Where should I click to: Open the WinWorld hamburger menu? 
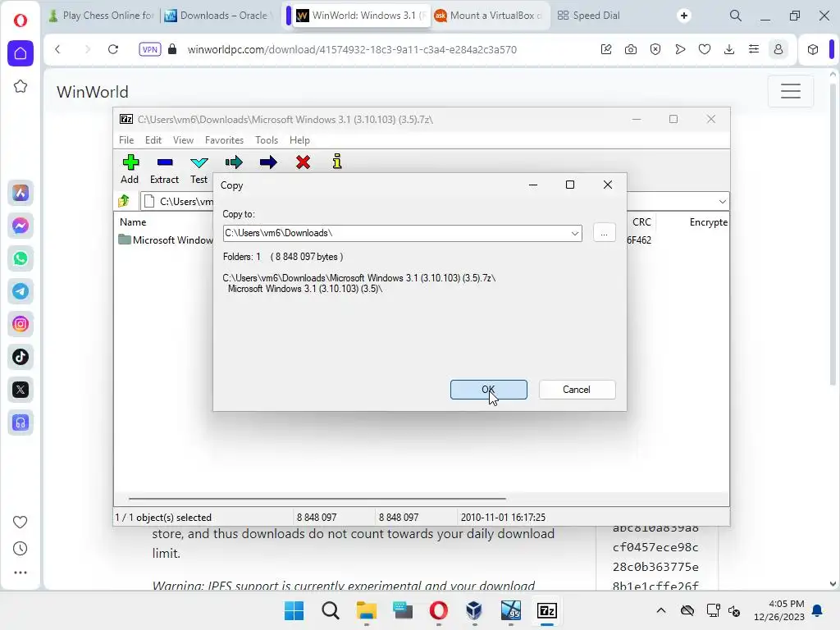click(x=790, y=91)
